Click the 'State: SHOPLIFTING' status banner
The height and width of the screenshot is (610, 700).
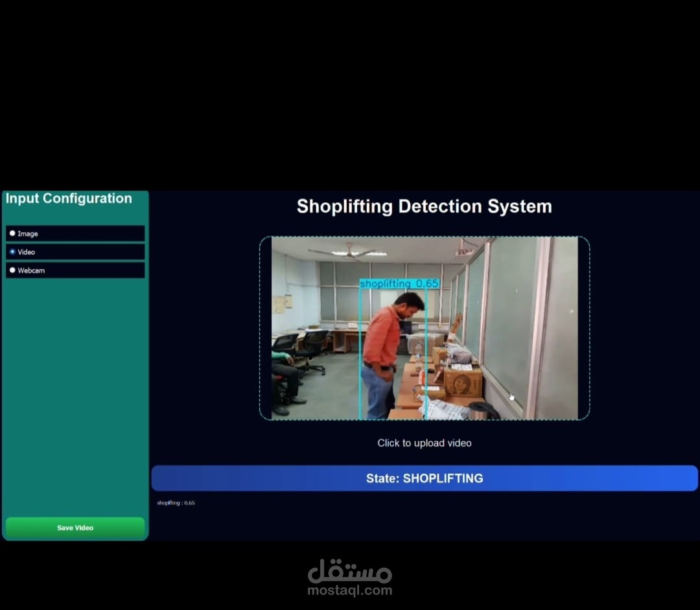pyautogui.click(x=424, y=478)
